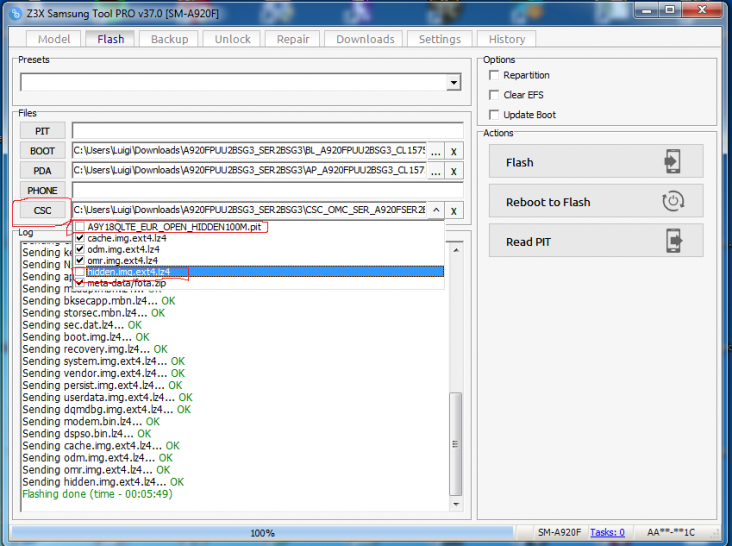Click the BOOT file button
This screenshot has width=732, height=546.
point(42,151)
